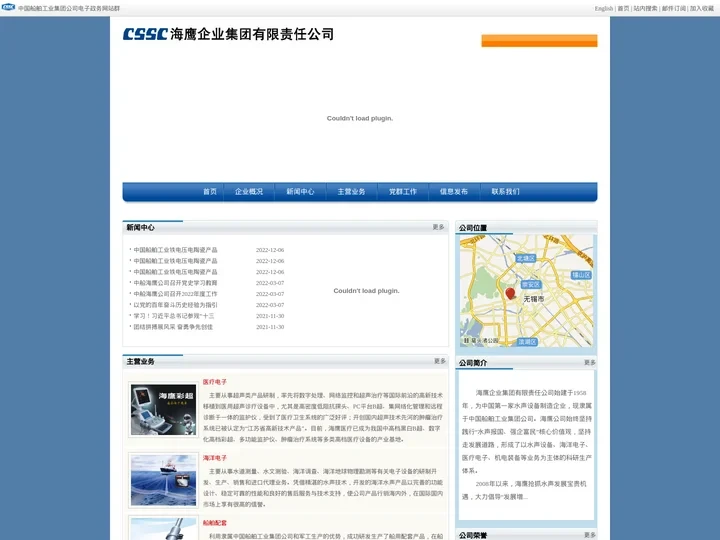Open news 学习！习近平总书记参观"十三
This screenshot has height=540, width=720.
pyautogui.click(x=174, y=316)
